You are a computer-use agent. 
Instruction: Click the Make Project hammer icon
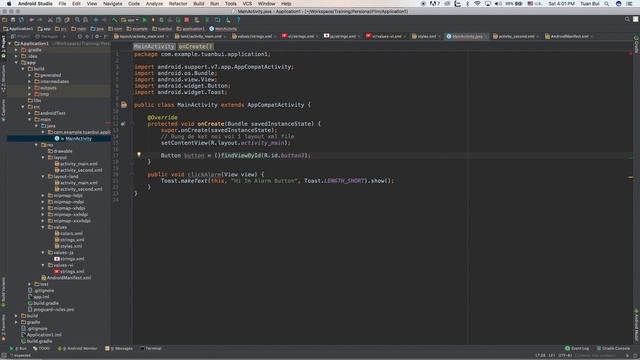(x=115, y=20)
